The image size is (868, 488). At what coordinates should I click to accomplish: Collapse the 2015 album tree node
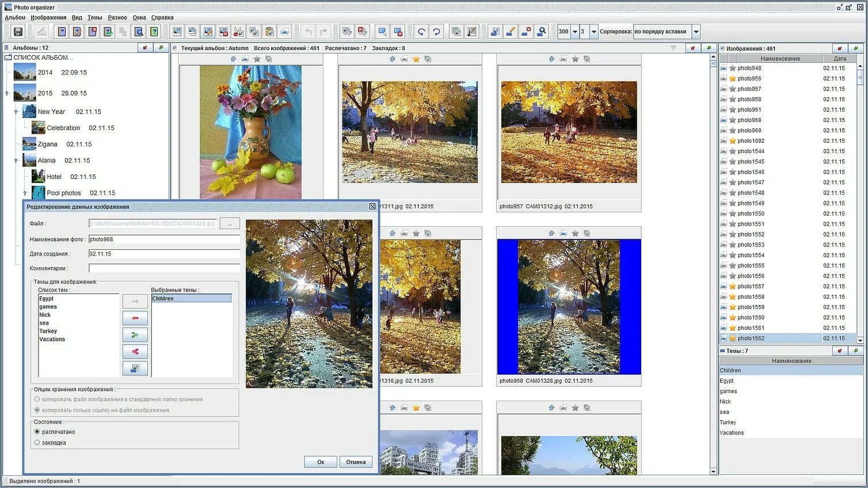pyautogui.click(x=7, y=93)
